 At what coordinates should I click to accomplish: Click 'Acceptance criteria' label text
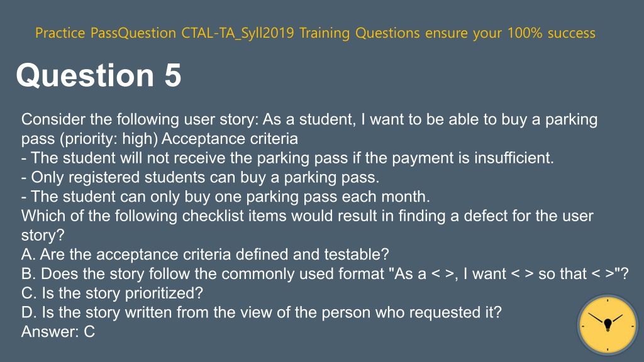coord(230,139)
